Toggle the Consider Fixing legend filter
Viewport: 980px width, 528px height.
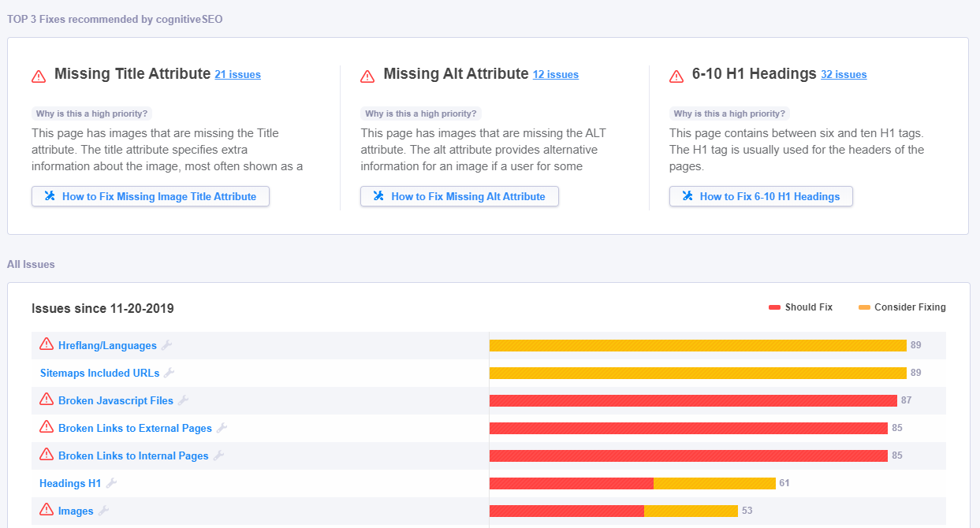(x=901, y=307)
